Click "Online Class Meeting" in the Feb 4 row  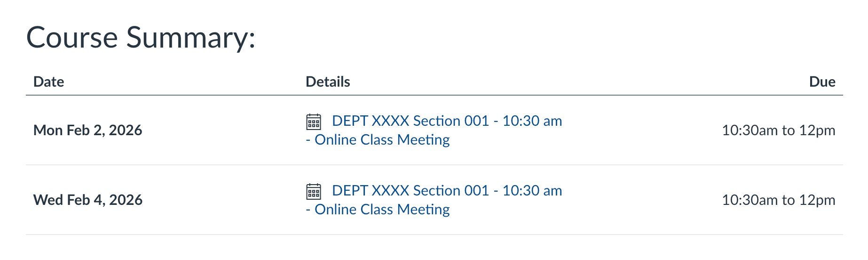point(382,210)
